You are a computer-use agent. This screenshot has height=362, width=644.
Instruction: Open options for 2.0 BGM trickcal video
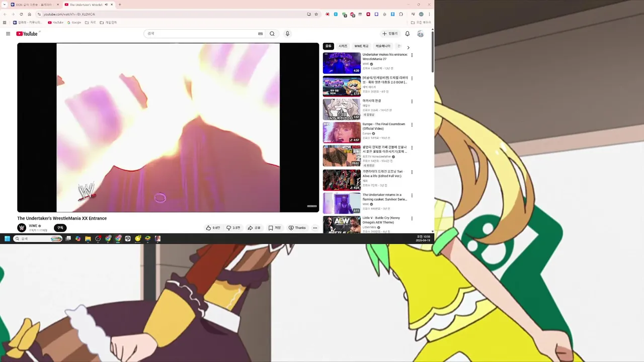click(x=412, y=78)
